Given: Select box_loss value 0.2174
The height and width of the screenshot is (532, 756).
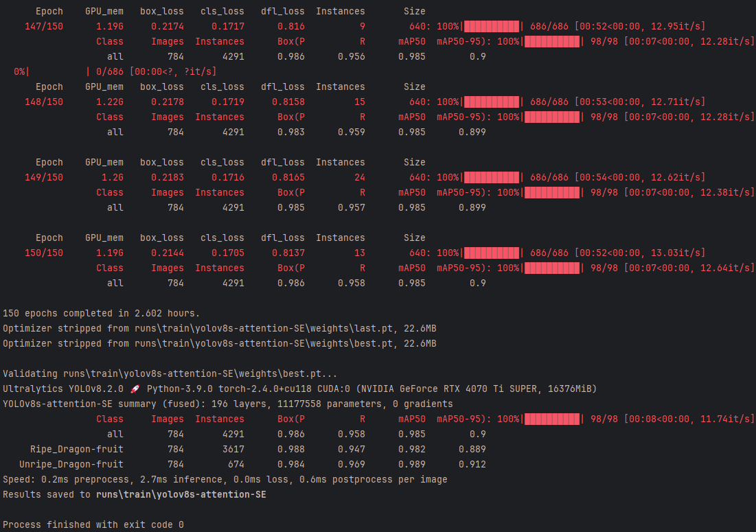Looking at the screenshot, I should pos(168,27).
